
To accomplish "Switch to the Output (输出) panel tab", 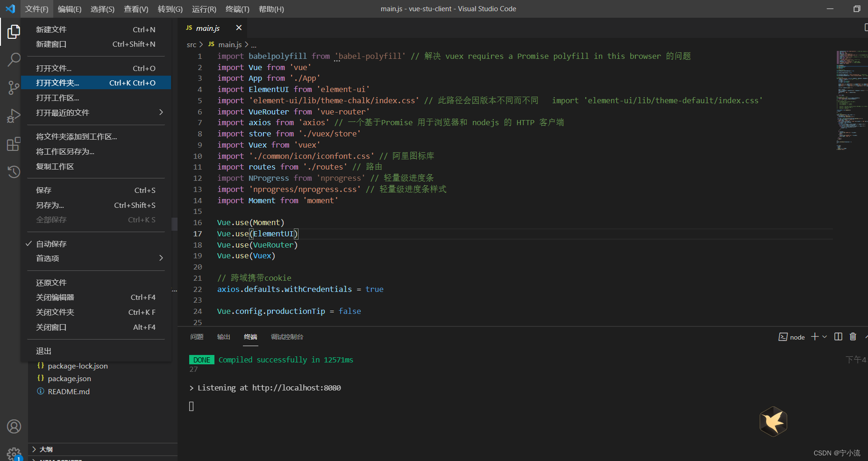I will pyautogui.click(x=224, y=337).
